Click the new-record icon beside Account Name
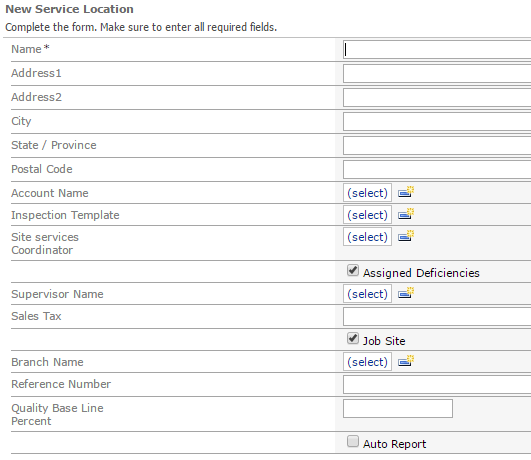Viewport: 531px width, 460px height. click(x=406, y=192)
